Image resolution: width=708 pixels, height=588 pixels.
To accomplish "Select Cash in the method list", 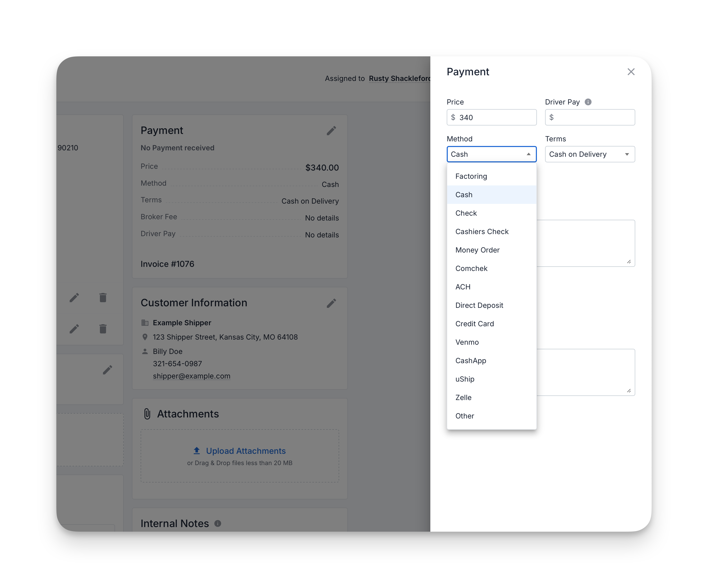I will [x=492, y=195].
